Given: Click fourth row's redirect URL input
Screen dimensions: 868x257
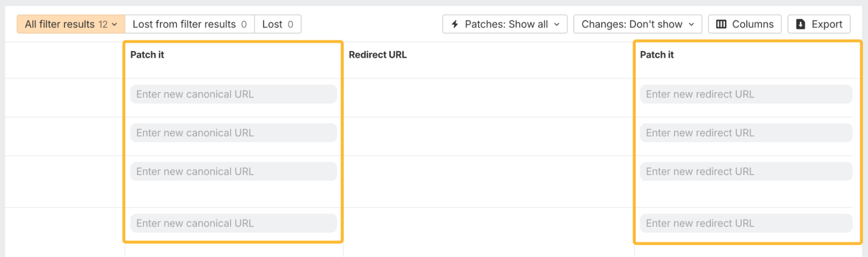Looking at the screenshot, I should 746,224.
